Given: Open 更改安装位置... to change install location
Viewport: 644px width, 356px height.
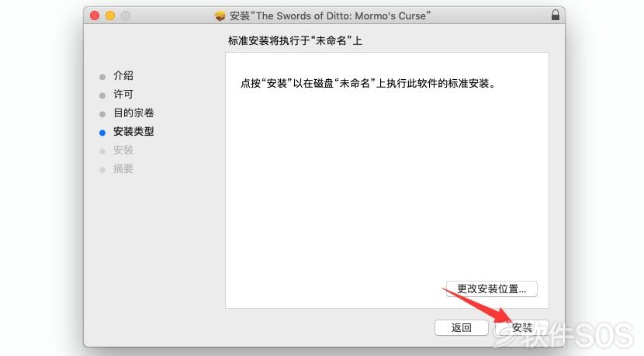Looking at the screenshot, I should 492,289.
